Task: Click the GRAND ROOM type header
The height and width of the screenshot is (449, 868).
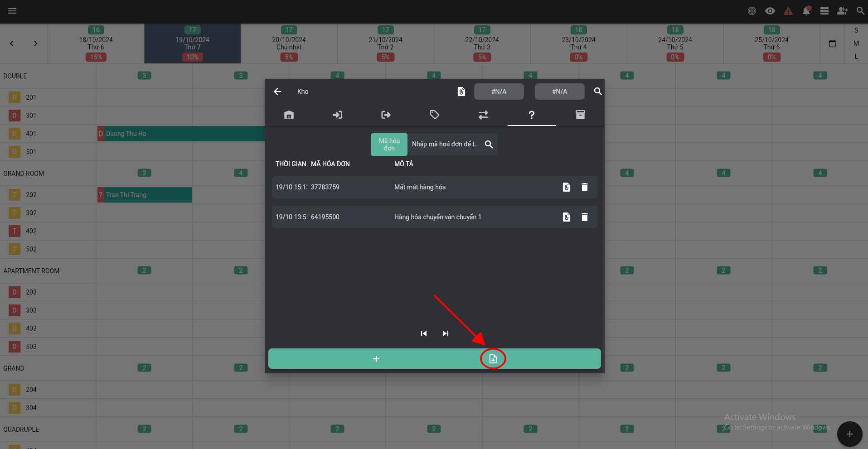Action: 24,174
